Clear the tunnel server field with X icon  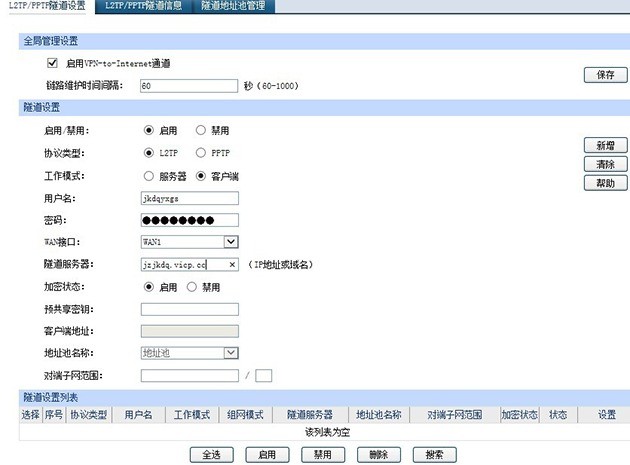[232, 264]
